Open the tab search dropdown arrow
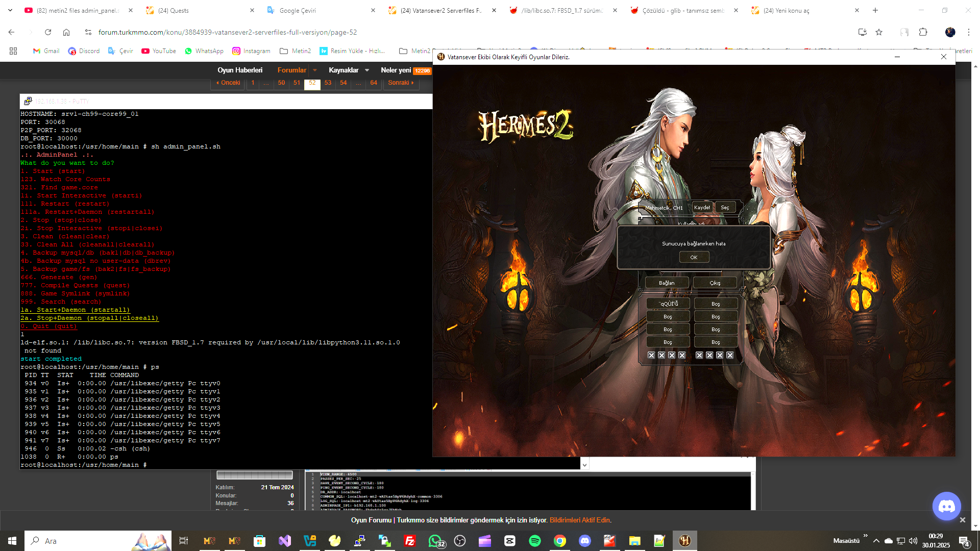 10,10
